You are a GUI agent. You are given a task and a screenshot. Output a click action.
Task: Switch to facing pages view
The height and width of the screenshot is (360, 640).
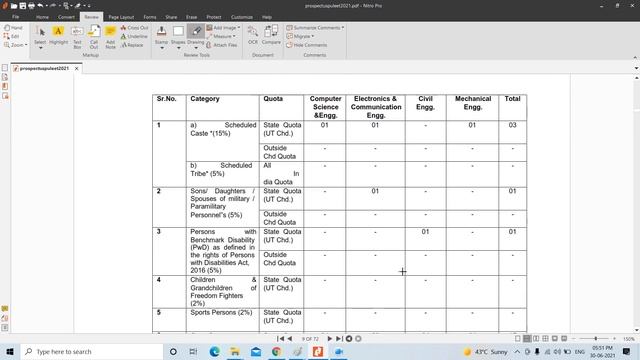[x=536, y=339]
